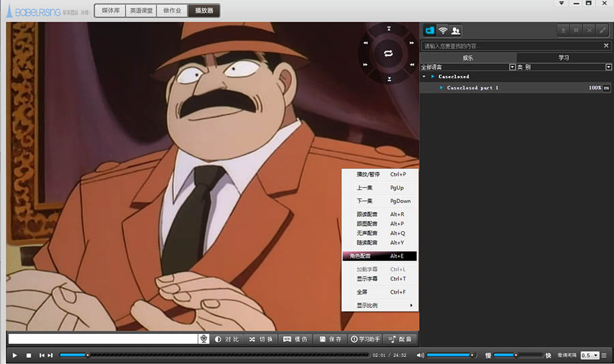Click the video progress slider track
The width and height of the screenshot is (614, 364).
coord(215,355)
